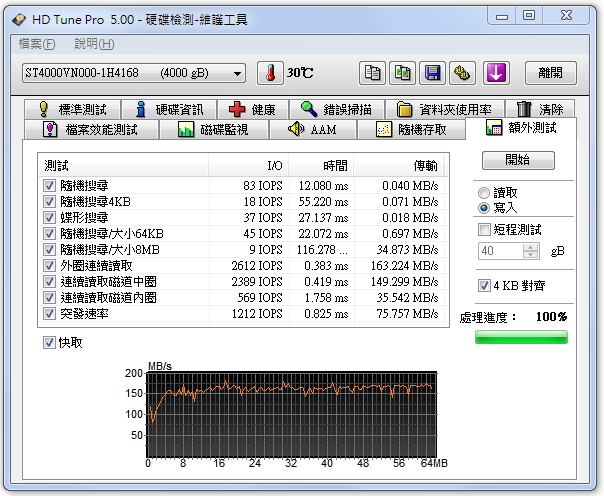Disable the 快取 checkbox

click(x=49, y=342)
